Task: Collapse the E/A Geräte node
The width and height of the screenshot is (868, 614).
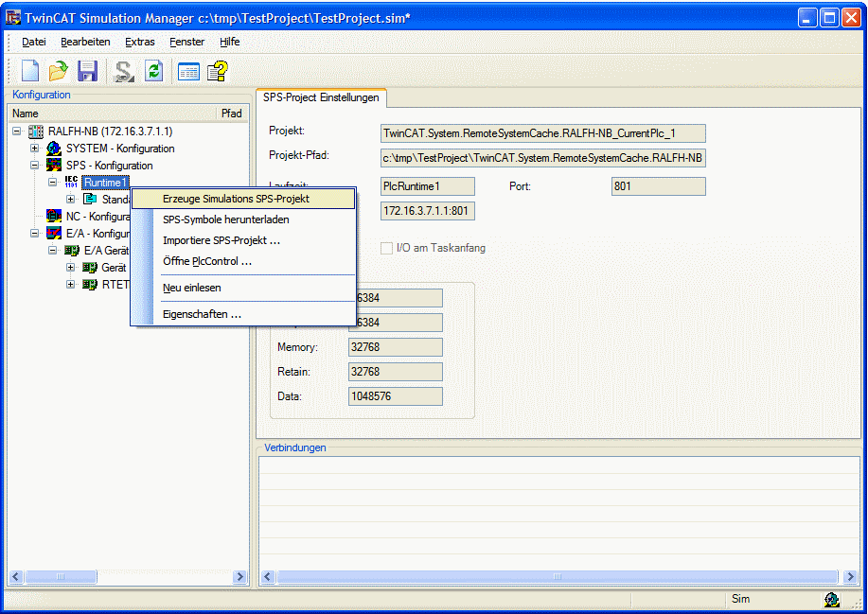Action: tap(52, 250)
